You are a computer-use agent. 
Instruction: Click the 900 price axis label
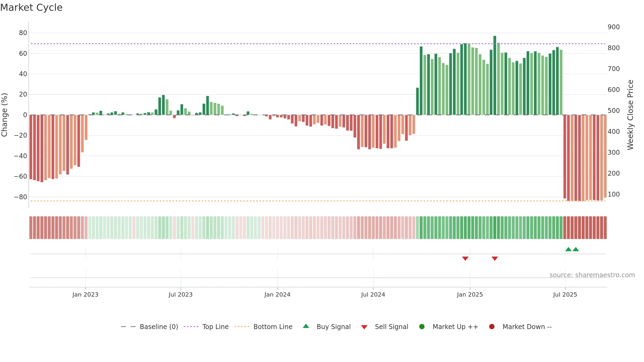coord(614,27)
